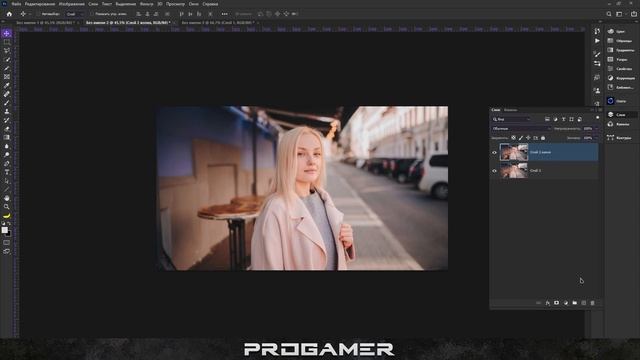Screen dimensions: 640x360
Task: Select the Eyedropper tool
Action: click(7, 85)
